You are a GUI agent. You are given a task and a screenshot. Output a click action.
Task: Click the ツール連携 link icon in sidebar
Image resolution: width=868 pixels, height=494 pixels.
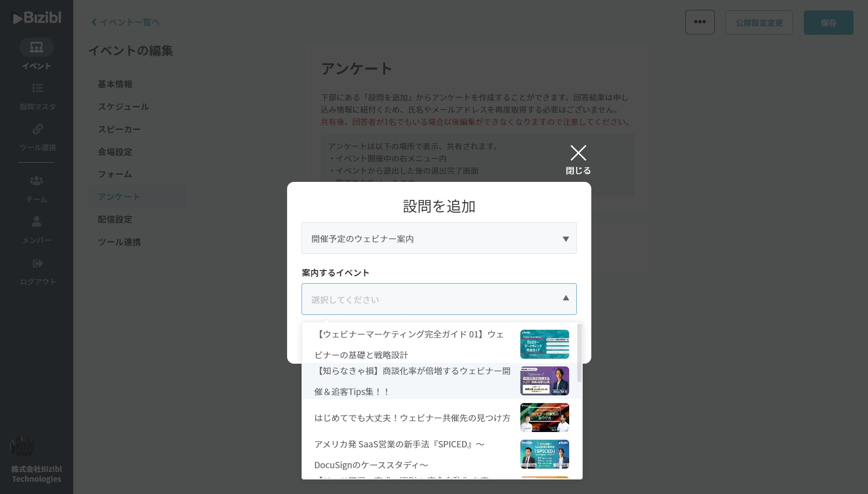(38, 129)
